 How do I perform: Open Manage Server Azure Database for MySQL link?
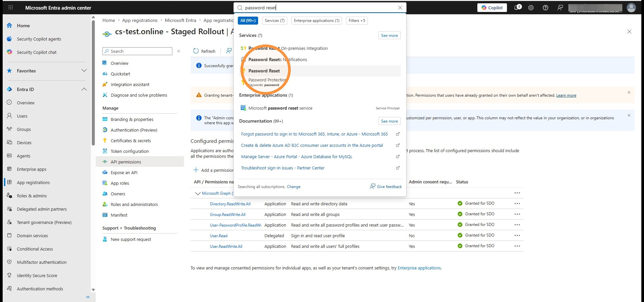[297, 156]
